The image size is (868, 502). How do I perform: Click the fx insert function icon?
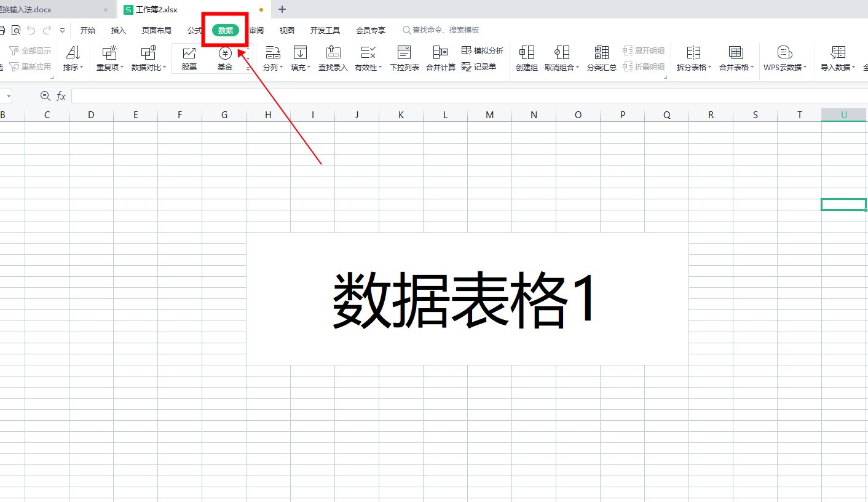[61, 96]
